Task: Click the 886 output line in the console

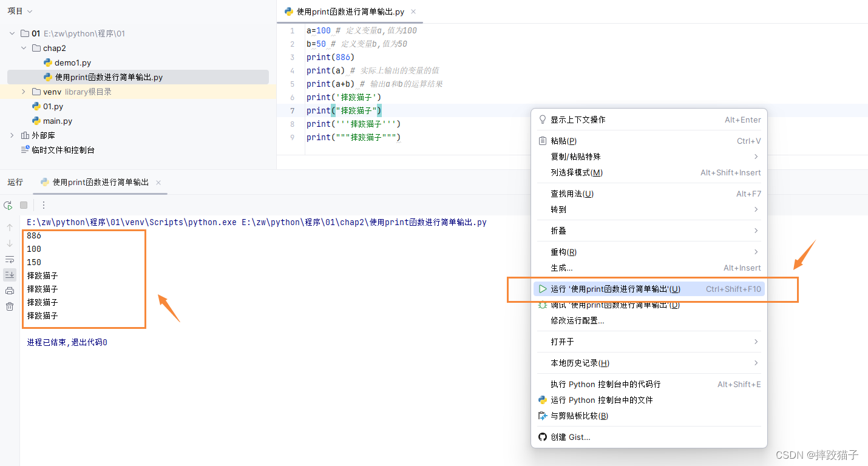Action: [x=34, y=235]
